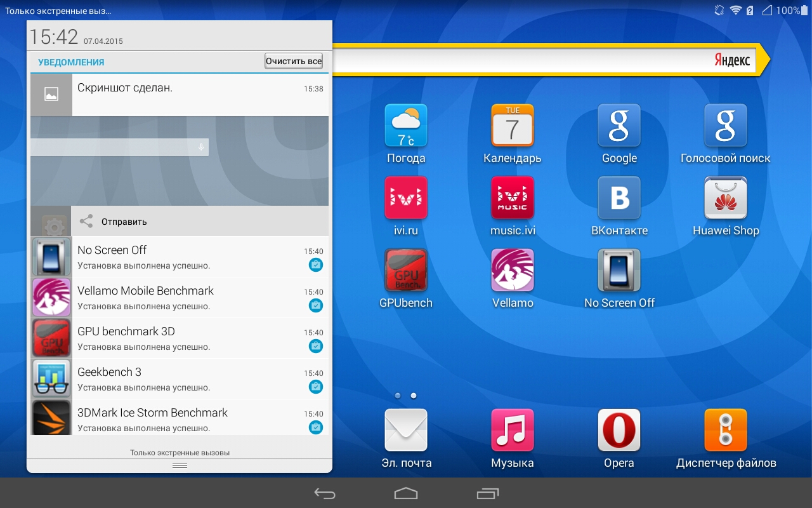
Task: Launch the Opera browser from dock
Action: (x=619, y=431)
